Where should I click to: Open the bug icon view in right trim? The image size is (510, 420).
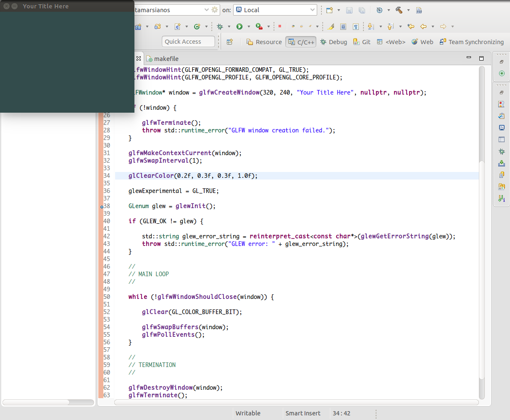[x=502, y=151]
